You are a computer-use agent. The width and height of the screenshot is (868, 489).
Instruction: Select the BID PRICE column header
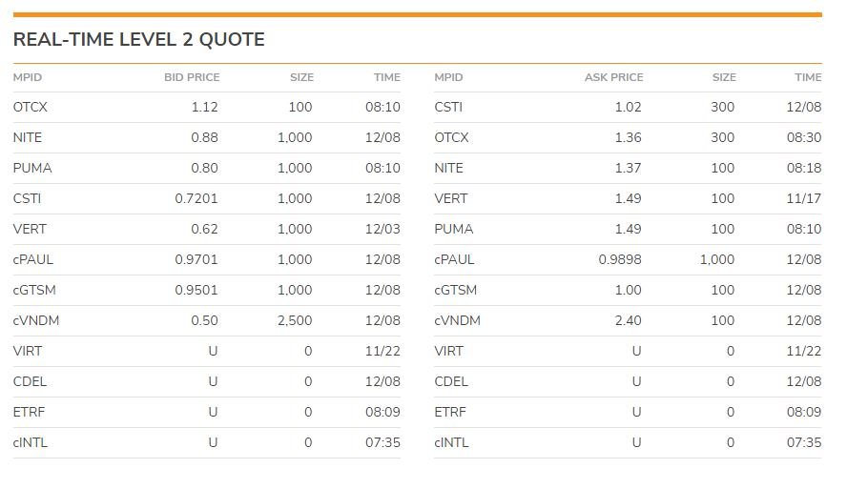point(192,77)
